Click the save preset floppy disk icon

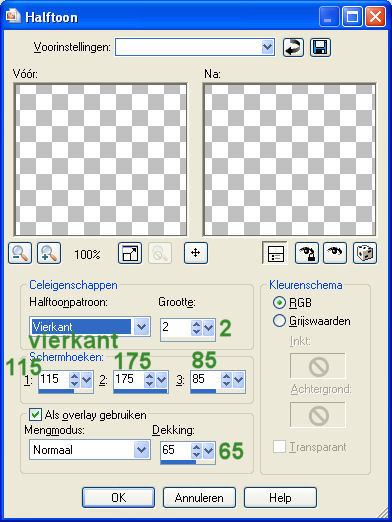point(320,48)
